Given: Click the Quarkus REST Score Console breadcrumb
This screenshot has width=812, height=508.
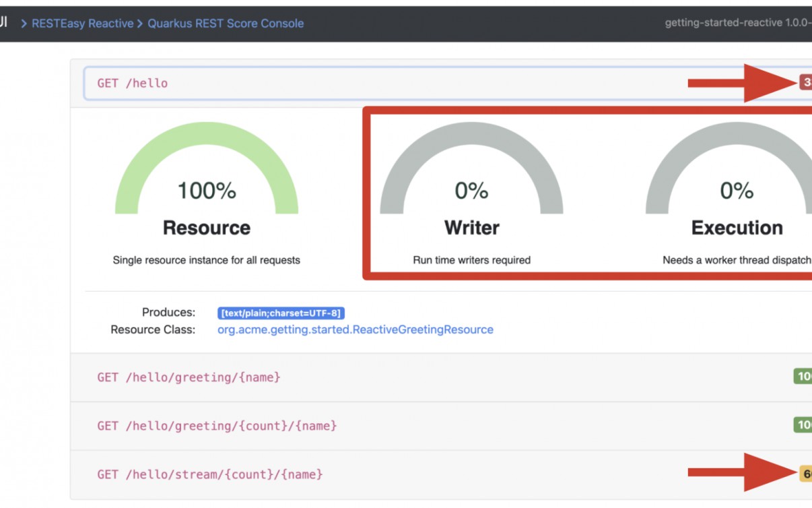Looking at the screenshot, I should pos(226,24).
